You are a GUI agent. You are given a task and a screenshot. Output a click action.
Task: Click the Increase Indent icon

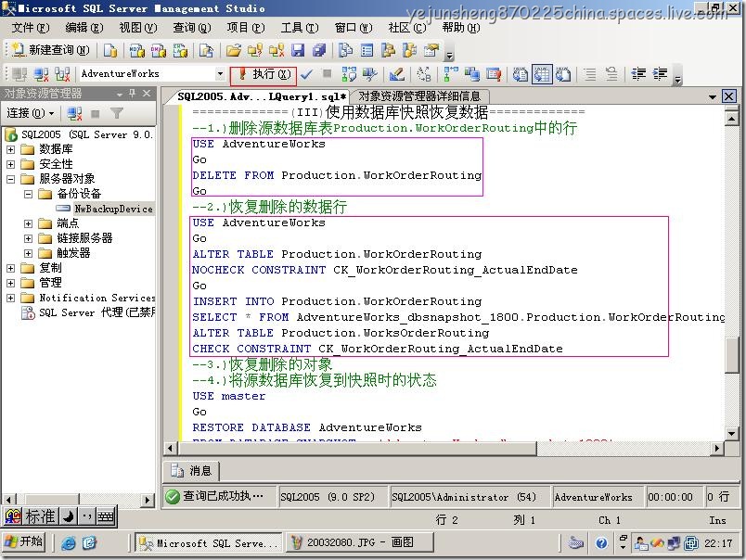661,74
